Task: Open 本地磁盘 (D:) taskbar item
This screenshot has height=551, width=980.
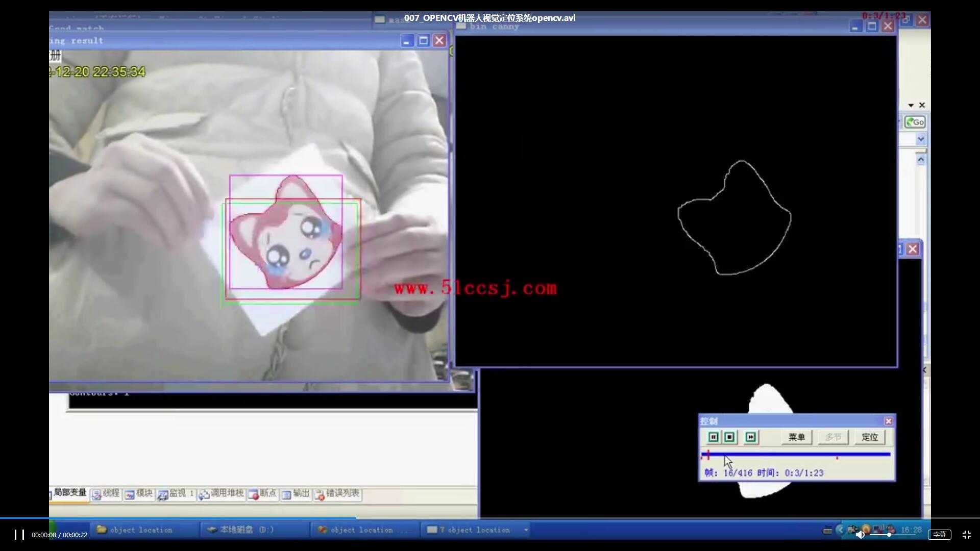Action: (x=255, y=530)
